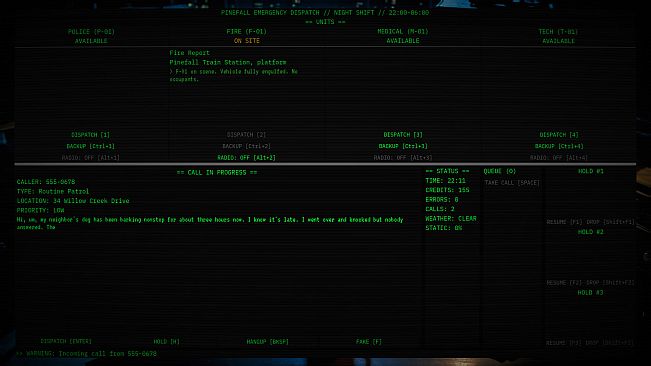The height and width of the screenshot is (366, 651).
Task: Request backup for Tech unit
Action: coord(559,146)
